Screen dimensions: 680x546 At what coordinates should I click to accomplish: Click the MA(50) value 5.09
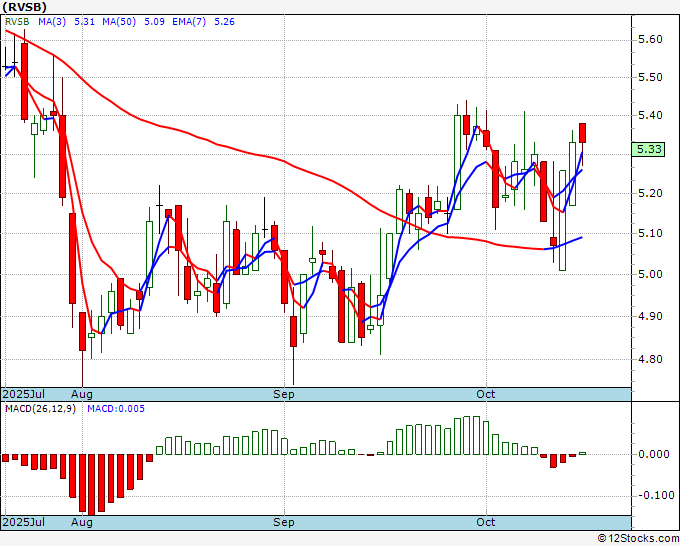click(x=154, y=22)
